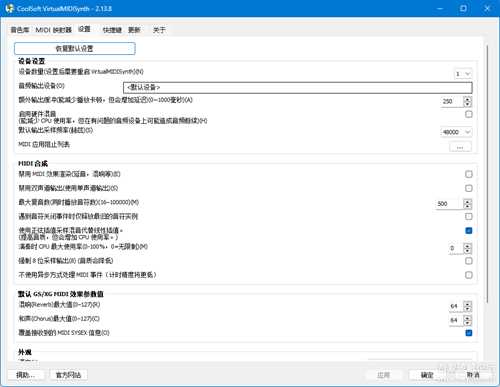Open the device count dropdown showing 1
The width and height of the screenshot is (500, 387).
coord(463,74)
